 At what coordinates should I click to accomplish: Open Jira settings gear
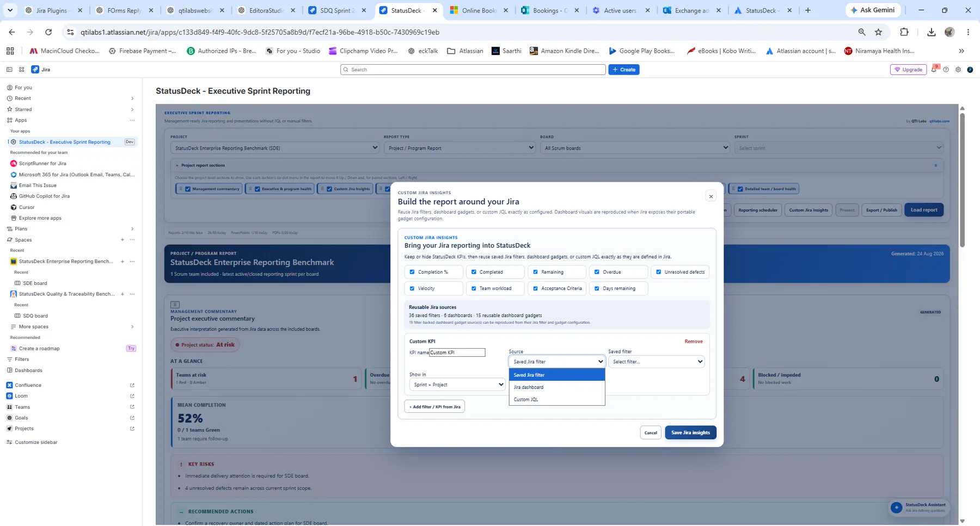pos(958,70)
